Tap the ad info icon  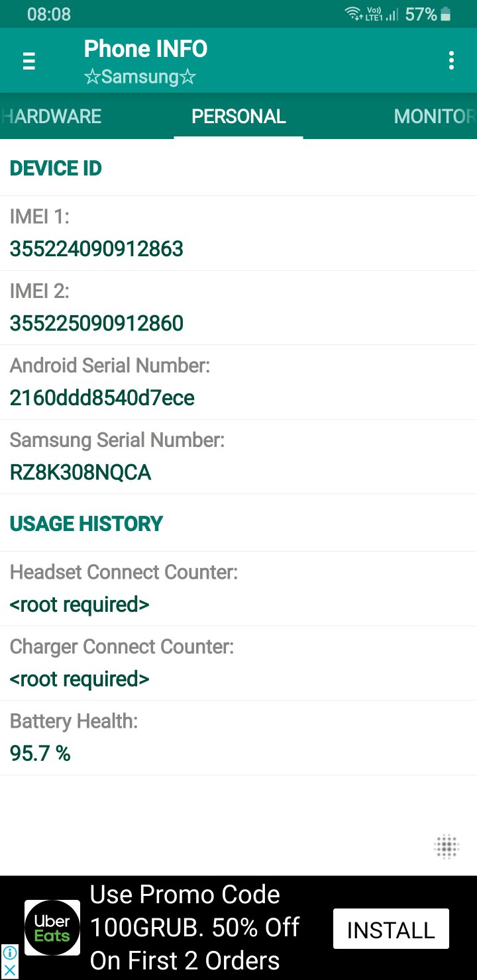point(9,953)
